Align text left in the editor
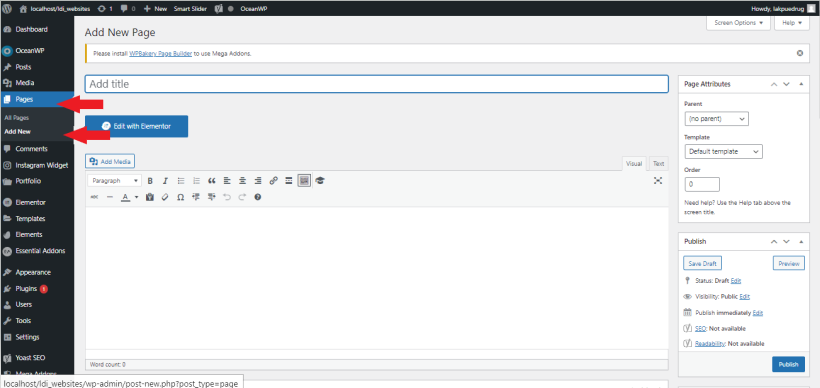This screenshot has height=388, width=820. [227, 181]
